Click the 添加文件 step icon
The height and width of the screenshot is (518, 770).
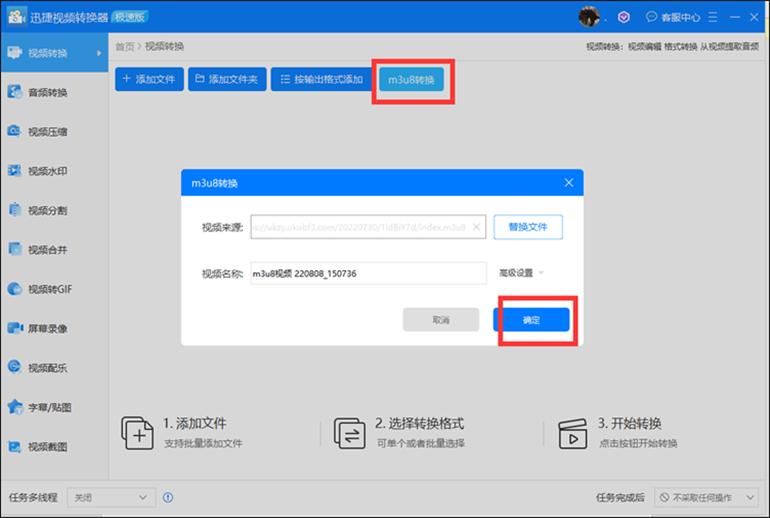(138, 433)
